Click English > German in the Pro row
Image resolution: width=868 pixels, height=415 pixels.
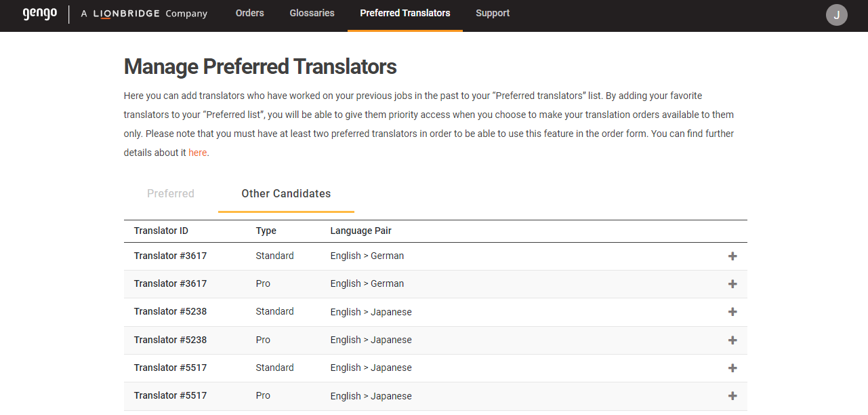(367, 283)
